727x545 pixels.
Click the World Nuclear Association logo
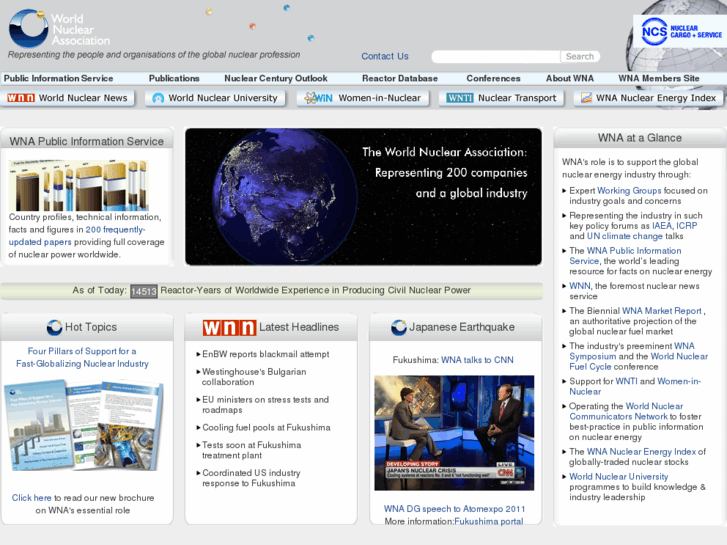click(59, 29)
